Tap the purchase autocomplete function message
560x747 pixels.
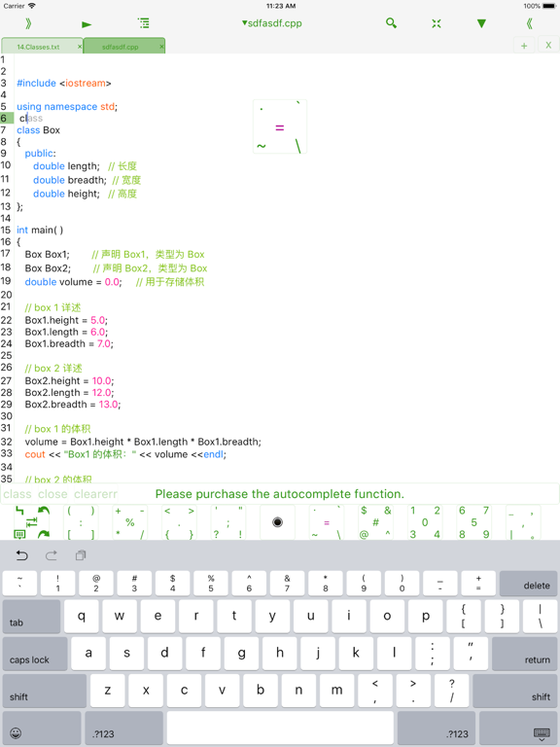point(280,494)
